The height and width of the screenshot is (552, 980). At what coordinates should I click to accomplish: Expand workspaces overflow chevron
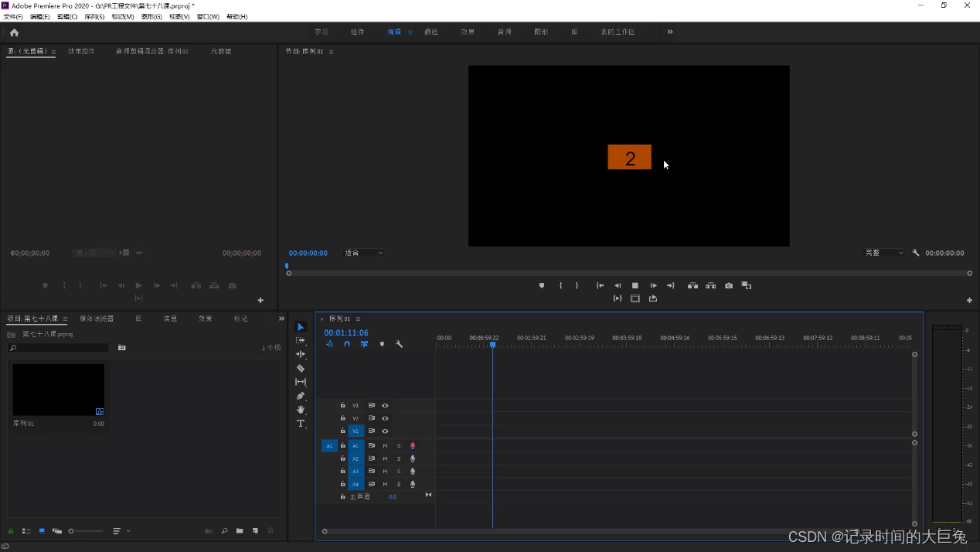[670, 32]
